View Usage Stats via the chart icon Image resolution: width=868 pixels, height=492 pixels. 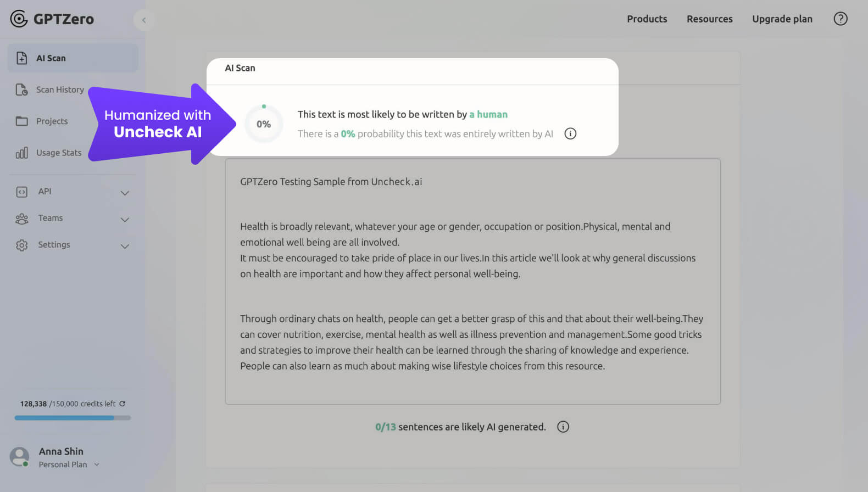21,153
